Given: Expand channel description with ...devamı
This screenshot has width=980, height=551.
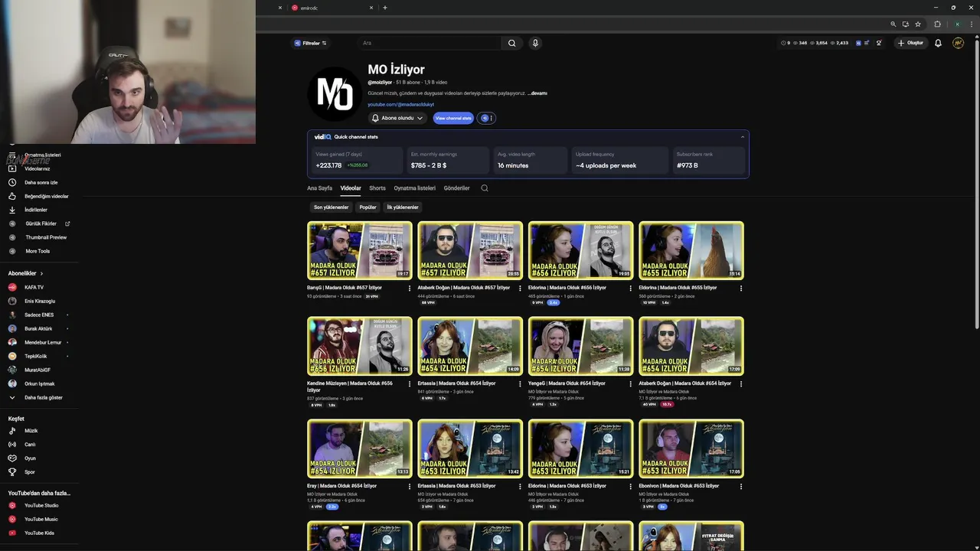Looking at the screenshot, I should pyautogui.click(x=537, y=93).
